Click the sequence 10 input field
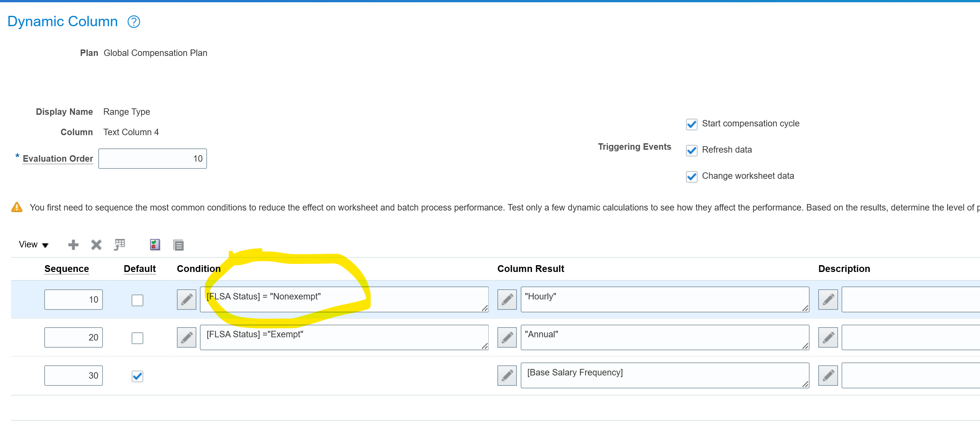Viewport: 980px width, 422px height. (73, 299)
